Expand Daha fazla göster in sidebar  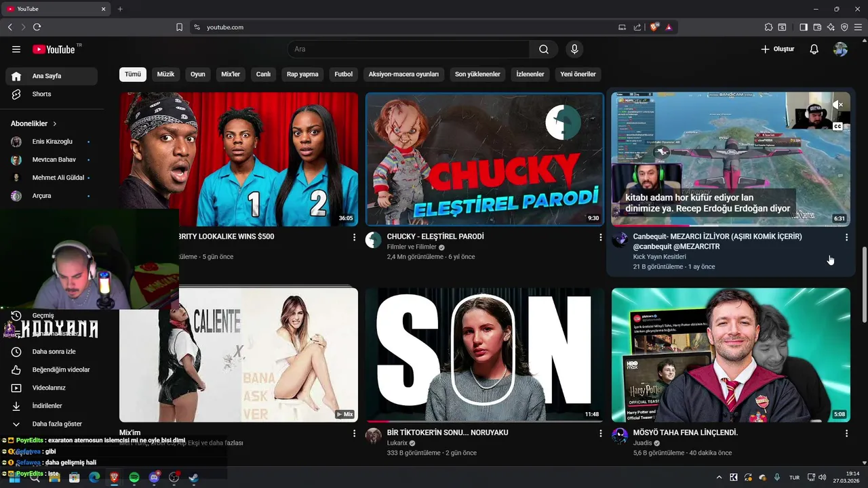pos(51,424)
